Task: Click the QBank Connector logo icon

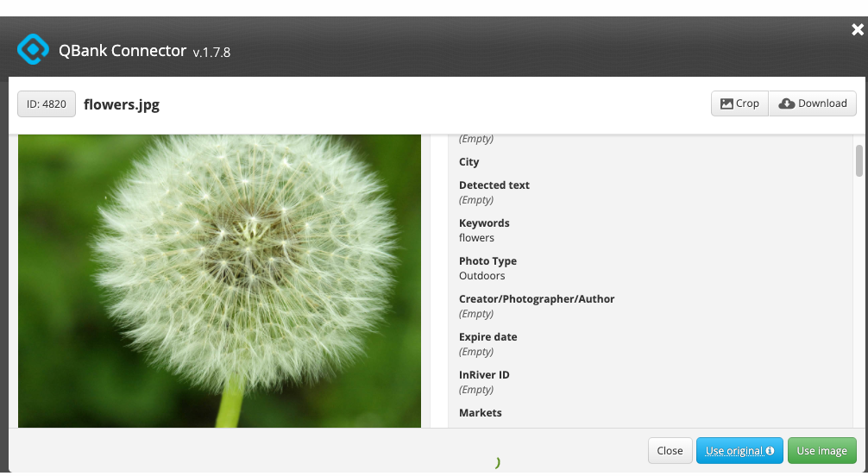Action: point(33,49)
